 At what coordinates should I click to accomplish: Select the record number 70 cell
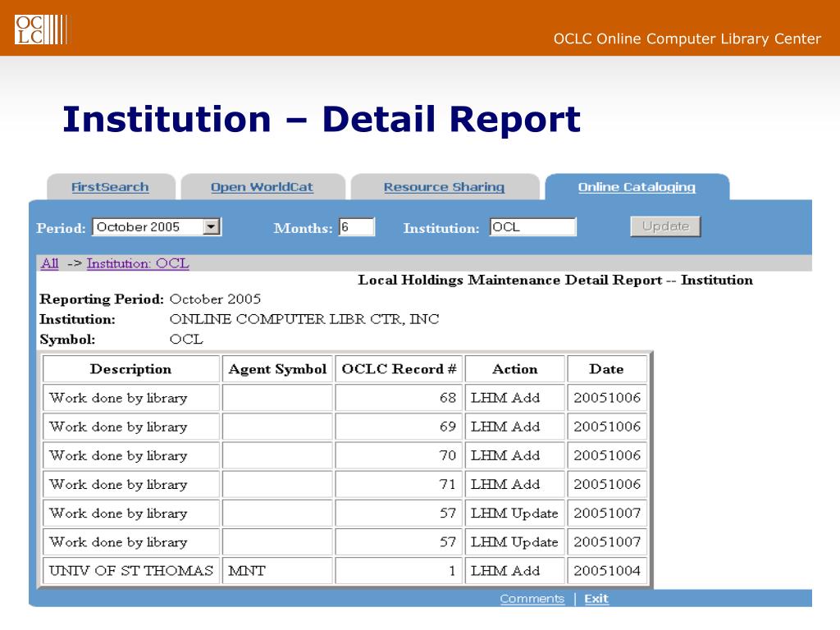pyautogui.click(x=399, y=456)
